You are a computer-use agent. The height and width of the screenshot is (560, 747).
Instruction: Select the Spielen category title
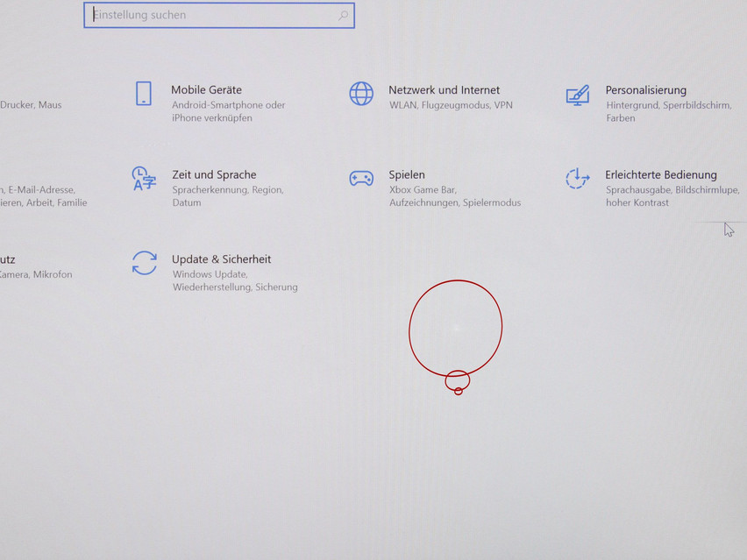click(x=407, y=175)
